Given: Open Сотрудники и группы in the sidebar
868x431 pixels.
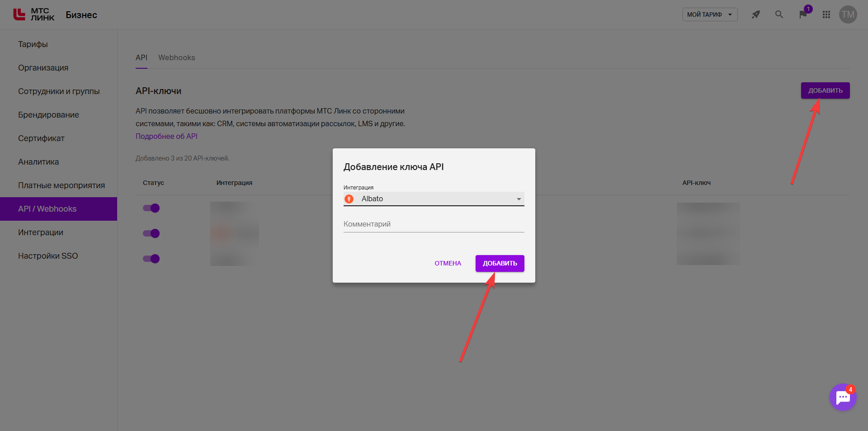Looking at the screenshot, I should tap(58, 91).
